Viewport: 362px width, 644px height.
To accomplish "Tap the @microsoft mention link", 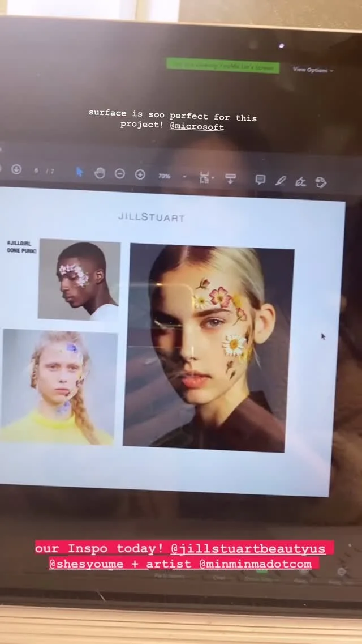I will [x=197, y=126].
